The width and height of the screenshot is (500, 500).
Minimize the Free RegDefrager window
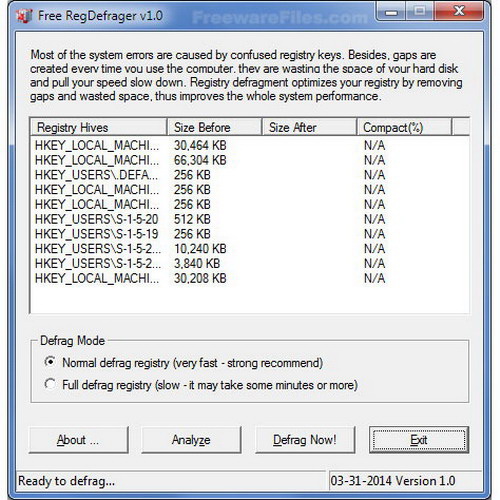(392, 12)
